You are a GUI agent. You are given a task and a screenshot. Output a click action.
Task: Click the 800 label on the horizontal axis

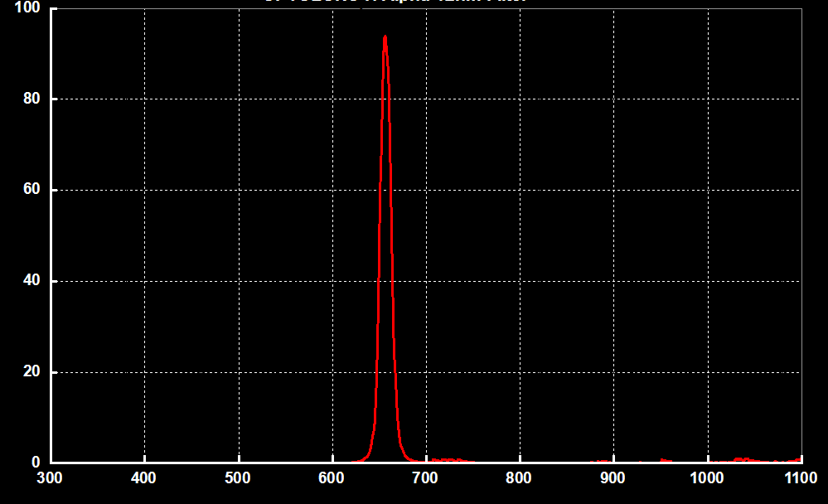[x=519, y=478]
